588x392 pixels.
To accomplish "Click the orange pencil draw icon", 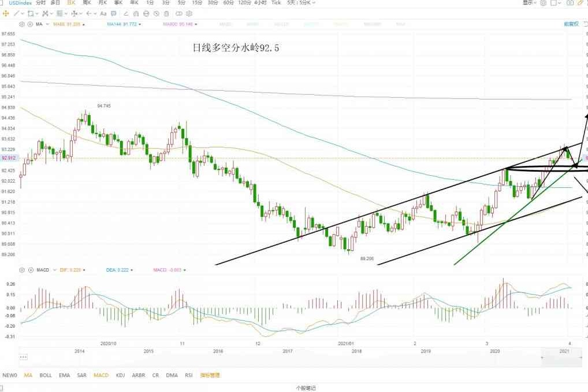I will [x=580, y=3].
